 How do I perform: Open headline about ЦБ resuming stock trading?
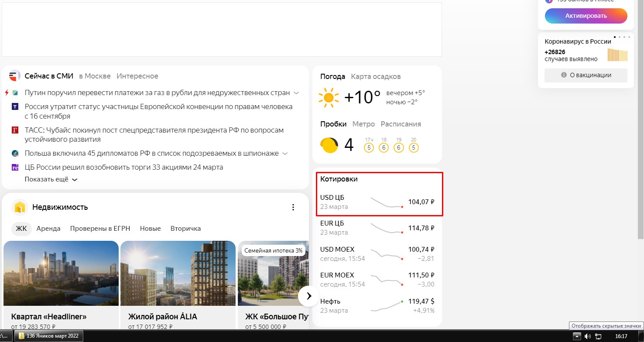[124, 167]
